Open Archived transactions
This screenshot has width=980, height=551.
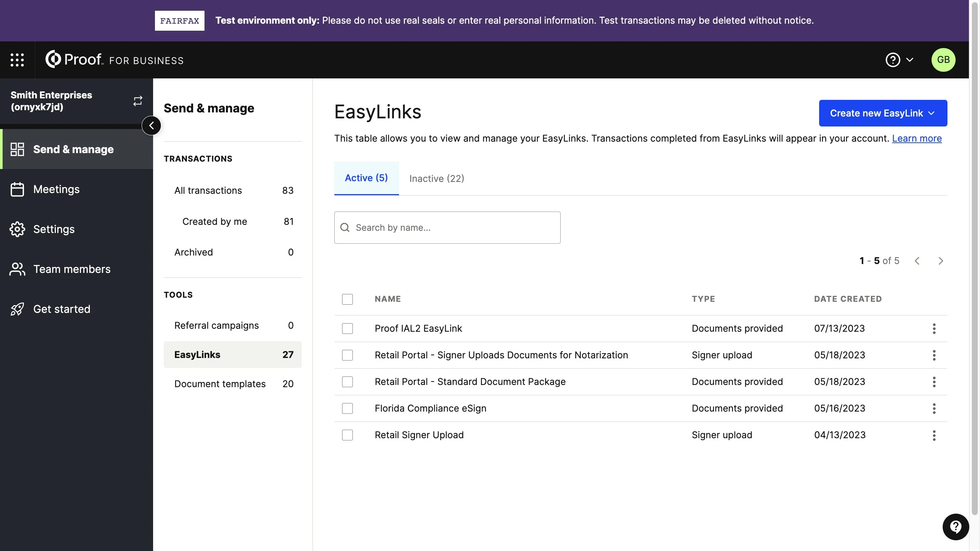[233, 252]
